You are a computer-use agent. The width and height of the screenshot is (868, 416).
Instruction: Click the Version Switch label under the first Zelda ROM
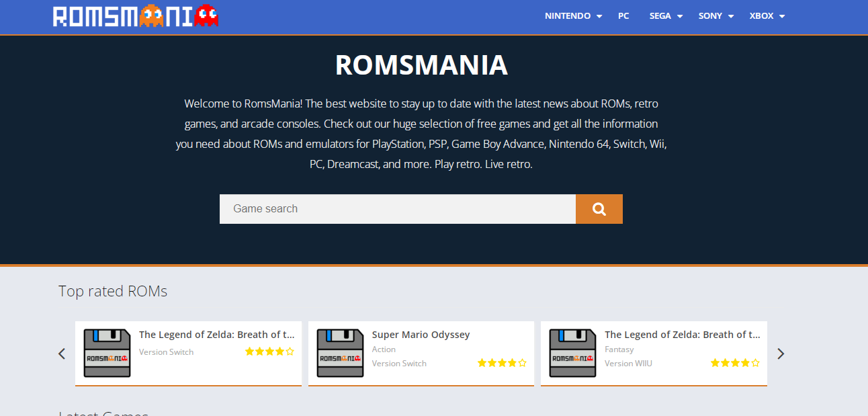[166, 351]
